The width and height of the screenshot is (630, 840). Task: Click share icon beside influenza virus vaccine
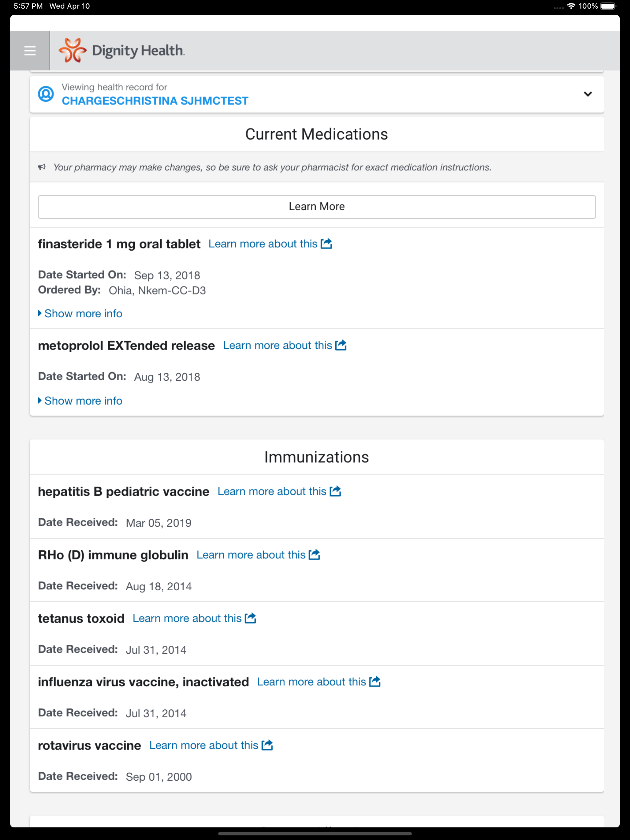pyautogui.click(x=375, y=682)
